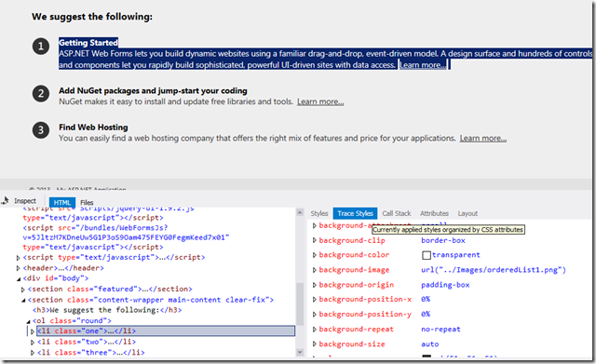The width and height of the screenshot is (596, 364).
Task: Expand the background-position-y property
Action: point(315,315)
